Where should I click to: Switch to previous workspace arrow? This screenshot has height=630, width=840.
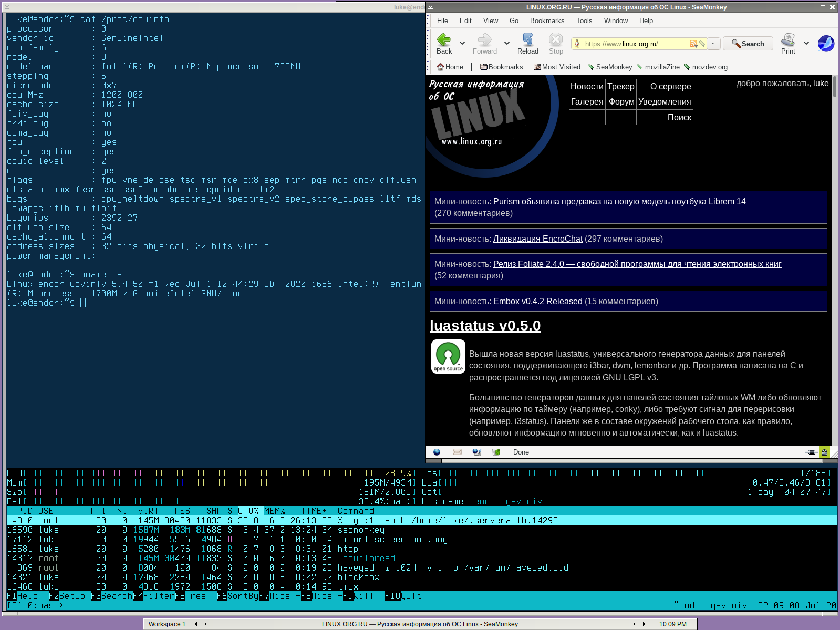tap(196, 624)
